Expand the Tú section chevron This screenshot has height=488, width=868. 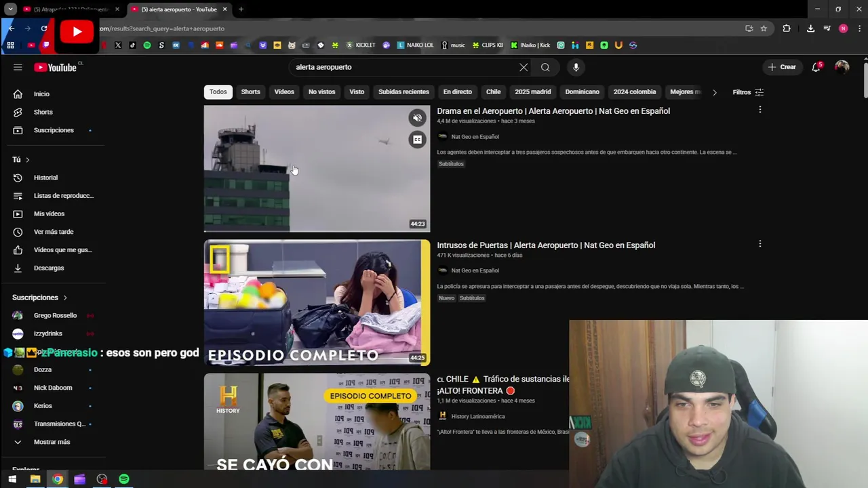[27, 159]
